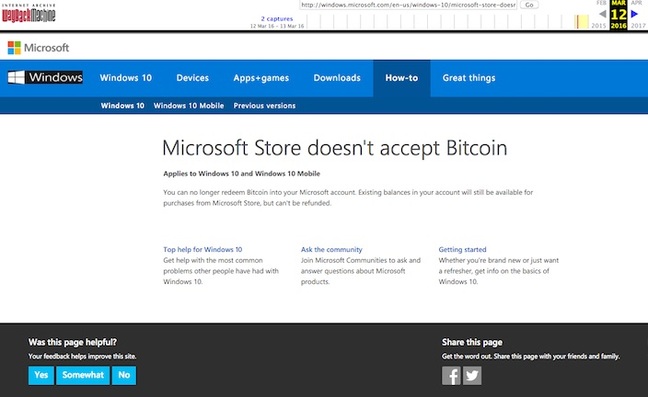
Task: Click the Share this page heading
Action: pos(472,342)
